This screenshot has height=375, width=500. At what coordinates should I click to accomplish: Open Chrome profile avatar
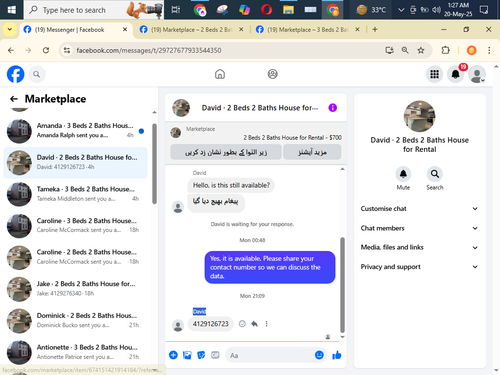coord(471,50)
